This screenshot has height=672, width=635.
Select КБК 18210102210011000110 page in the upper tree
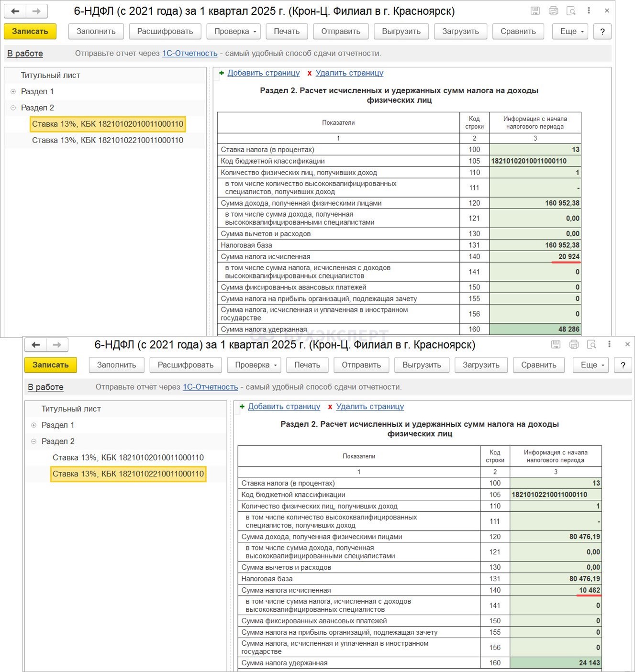[108, 140]
